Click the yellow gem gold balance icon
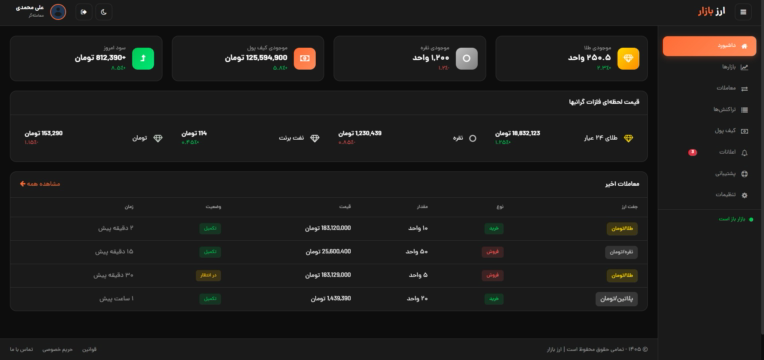Image resolution: width=764 pixels, height=360 pixels. pos(628,58)
